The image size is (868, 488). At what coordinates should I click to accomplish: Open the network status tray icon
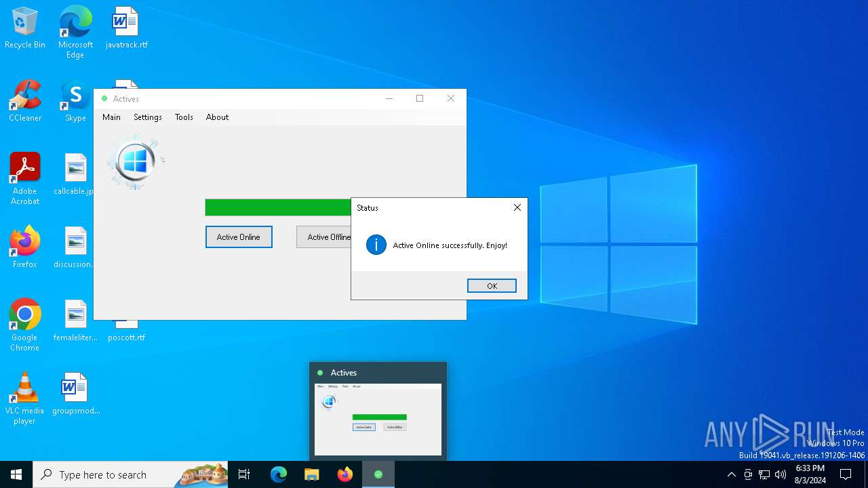point(764,474)
